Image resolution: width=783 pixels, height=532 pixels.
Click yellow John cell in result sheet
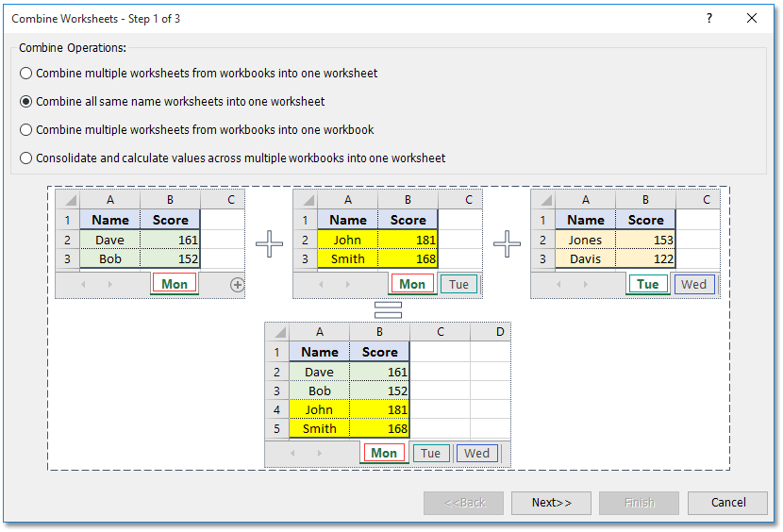coord(319,409)
